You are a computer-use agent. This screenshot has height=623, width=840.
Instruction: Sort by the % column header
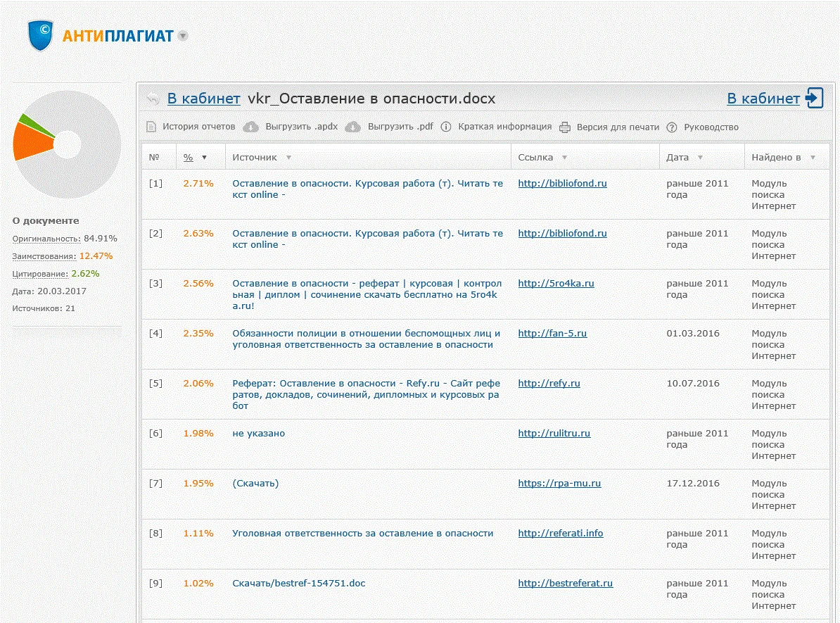point(189,158)
